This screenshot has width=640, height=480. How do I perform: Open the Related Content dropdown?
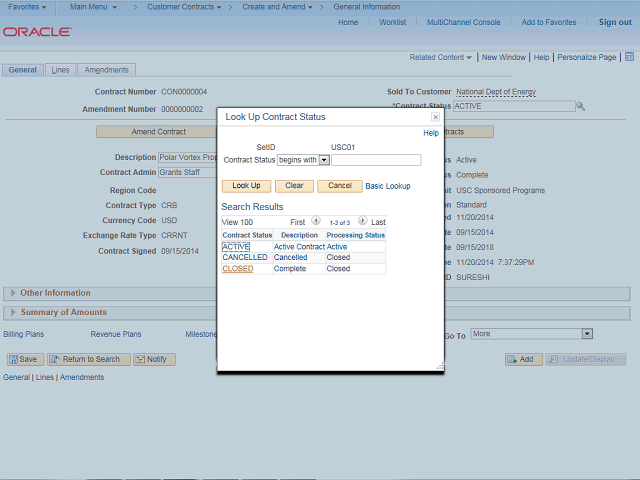pos(440,58)
